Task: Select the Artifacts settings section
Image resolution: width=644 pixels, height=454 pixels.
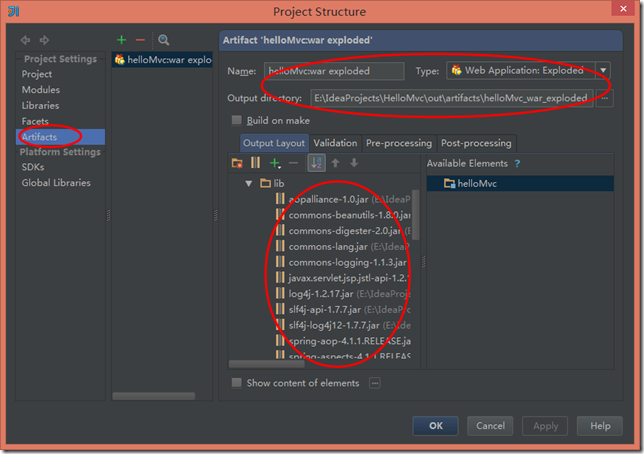Action: 60,137
